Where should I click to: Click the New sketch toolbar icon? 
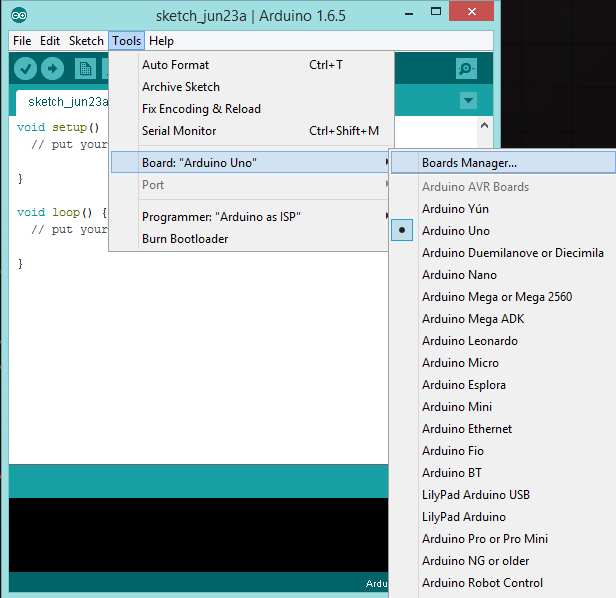(85, 69)
